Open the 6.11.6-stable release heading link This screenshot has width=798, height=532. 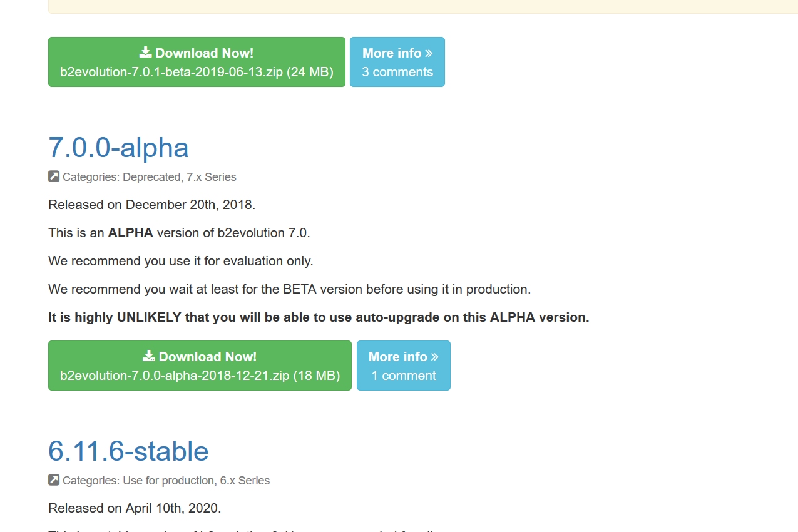click(x=128, y=451)
